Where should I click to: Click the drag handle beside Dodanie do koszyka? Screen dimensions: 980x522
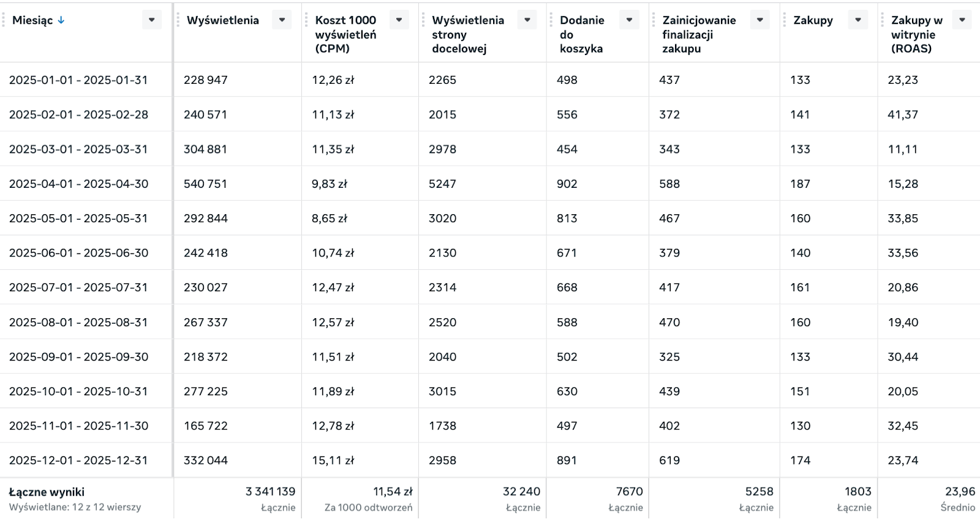pyautogui.click(x=551, y=20)
